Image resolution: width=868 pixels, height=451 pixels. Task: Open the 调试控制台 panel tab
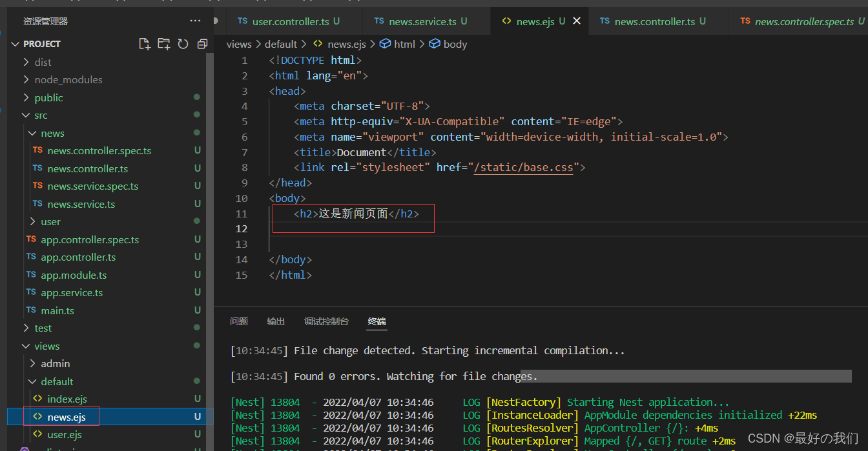[x=326, y=321]
